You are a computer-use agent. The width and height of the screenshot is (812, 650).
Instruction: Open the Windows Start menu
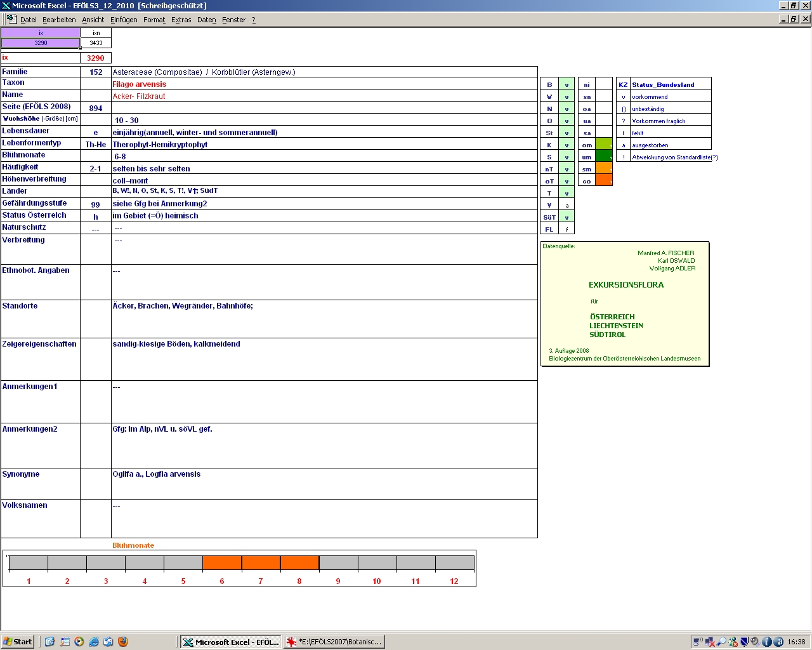coord(18,642)
